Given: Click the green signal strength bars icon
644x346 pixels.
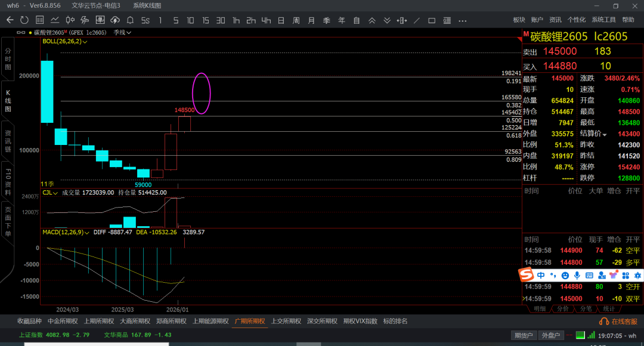Looking at the screenshot, I should tap(592, 335).
